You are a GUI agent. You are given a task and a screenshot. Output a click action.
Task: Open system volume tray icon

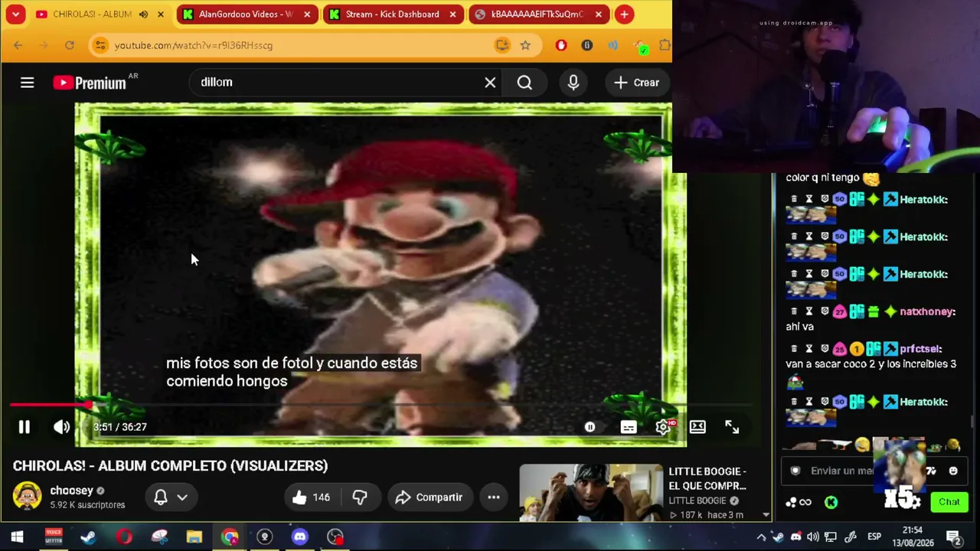tap(813, 536)
